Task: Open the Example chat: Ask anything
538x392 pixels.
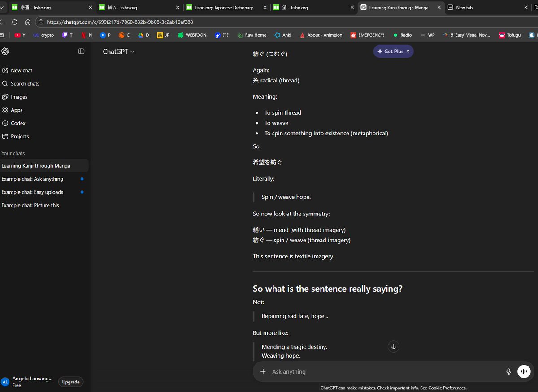Action: pyautogui.click(x=44, y=179)
